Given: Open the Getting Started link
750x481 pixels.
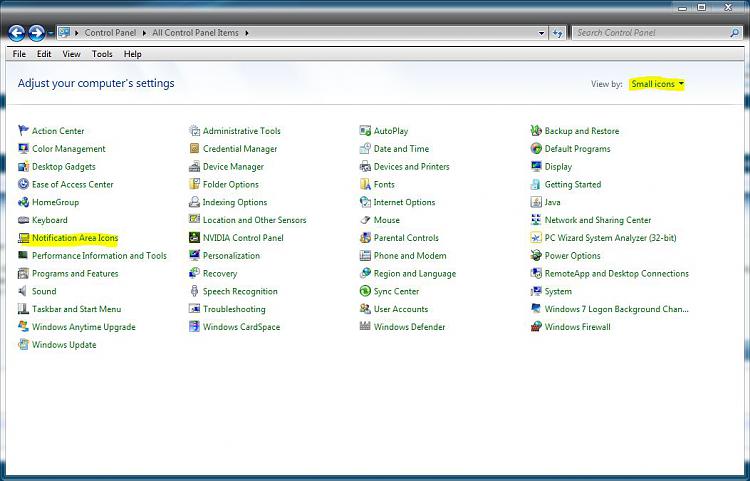Looking at the screenshot, I should [573, 184].
